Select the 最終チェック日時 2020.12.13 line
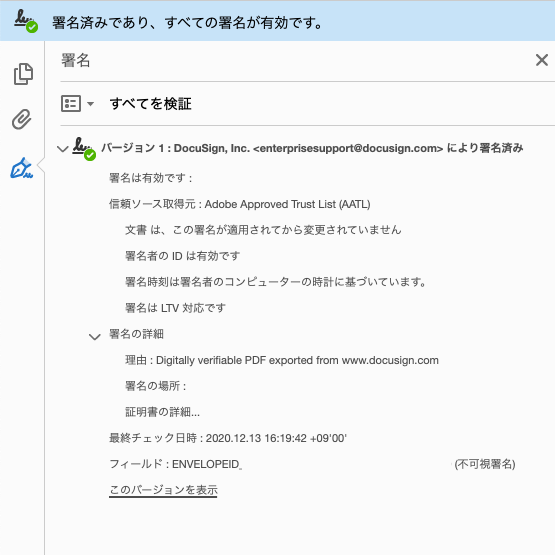The image size is (555, 555). 228,438
